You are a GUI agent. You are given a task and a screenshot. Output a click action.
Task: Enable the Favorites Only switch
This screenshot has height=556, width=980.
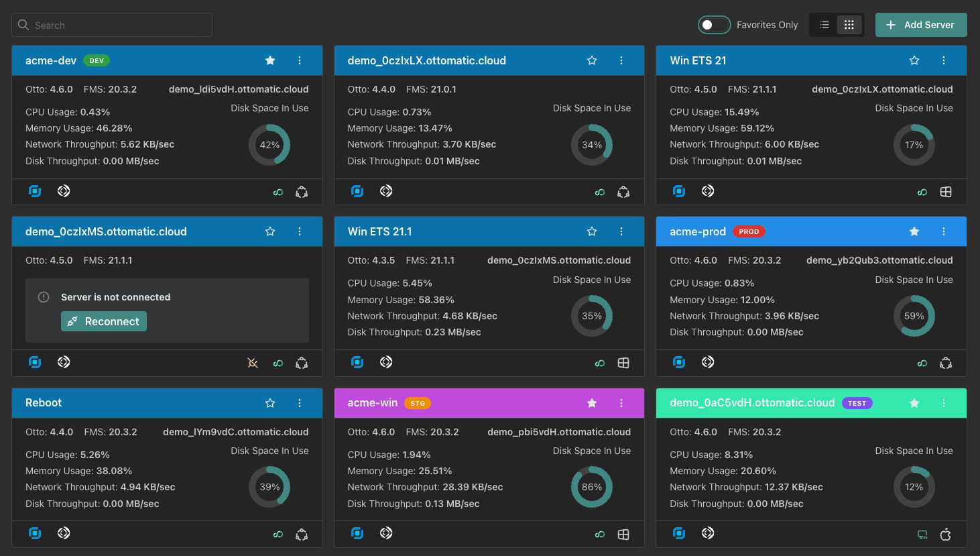pos(714,25)
